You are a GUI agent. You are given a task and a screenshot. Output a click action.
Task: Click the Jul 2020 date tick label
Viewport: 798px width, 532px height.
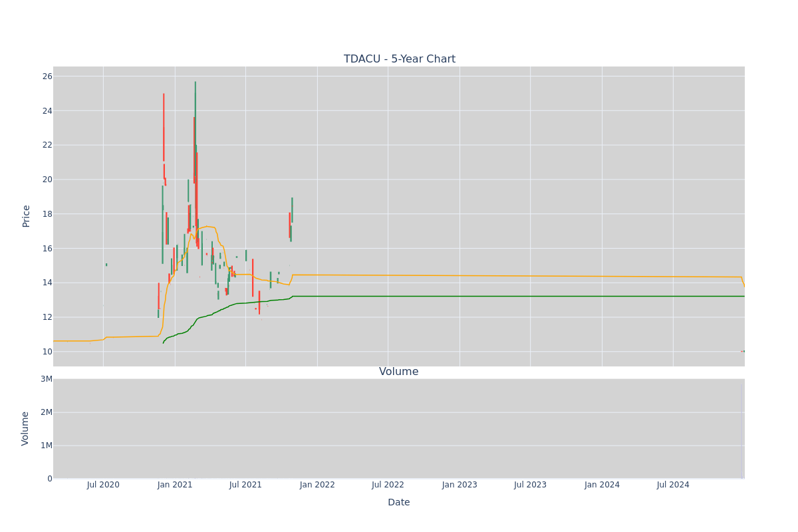[103, 485]
